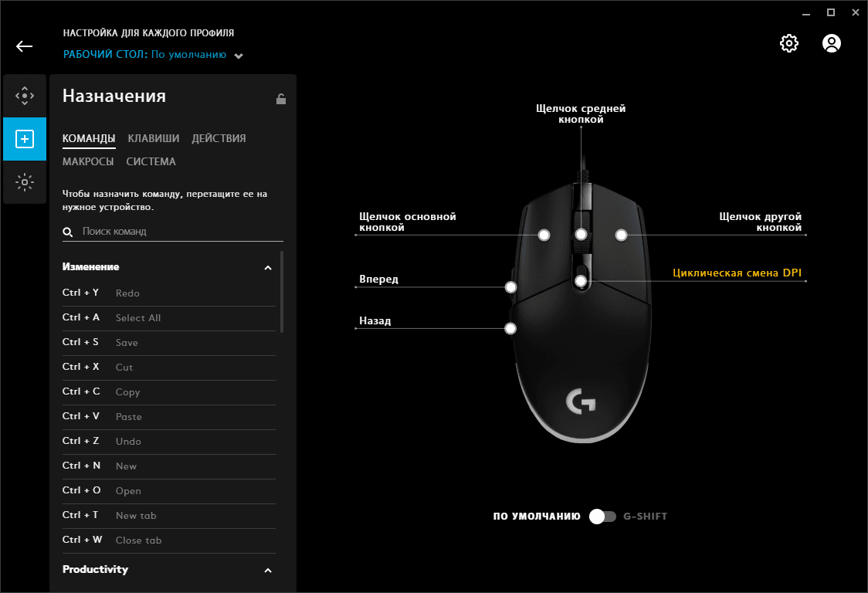Switch to the КЛАВИШИ tab
Screen dimensions: 868x593
154,138
